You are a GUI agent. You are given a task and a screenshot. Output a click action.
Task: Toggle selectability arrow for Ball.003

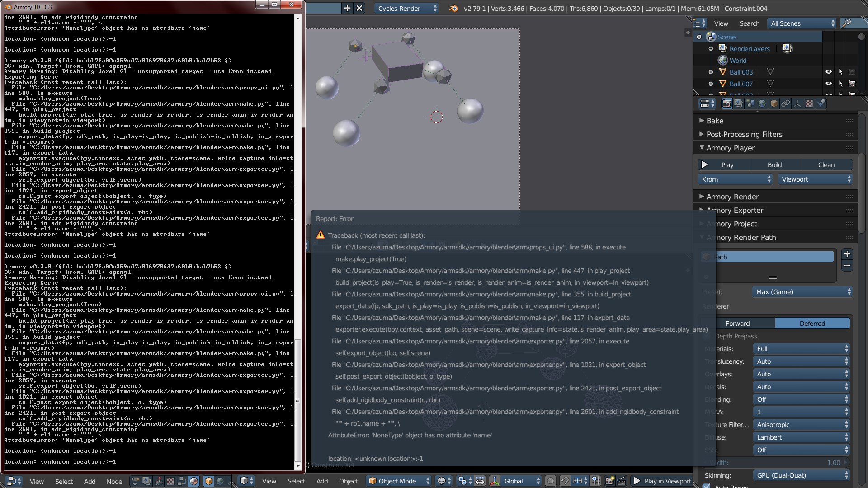(x=840, y=72)
